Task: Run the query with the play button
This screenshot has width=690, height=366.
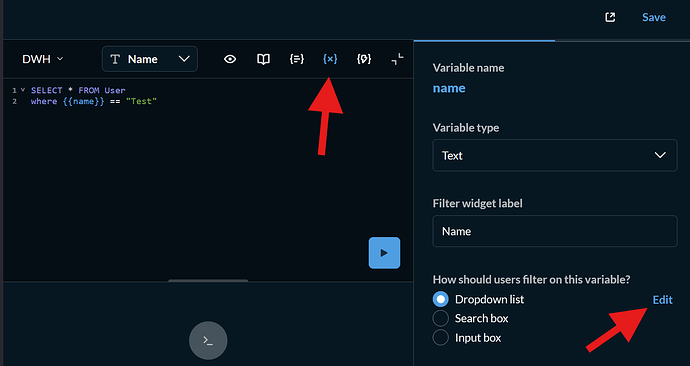Action: pyautogui.click(x=384, y=253)
